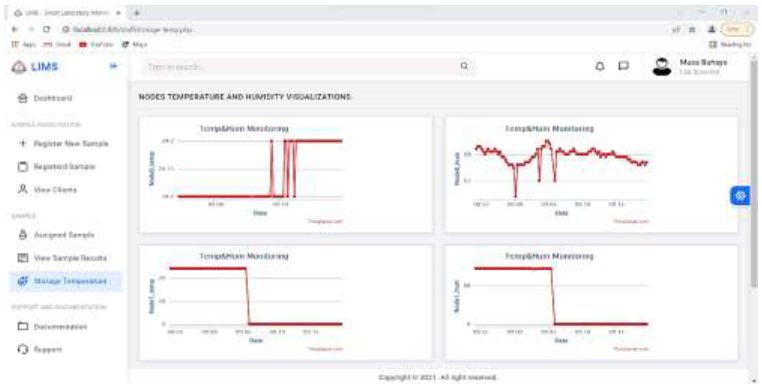Click Thingspeak.com link in Node2_hum chart
Screen dimensions: 762x390
[x=631, y=349]
